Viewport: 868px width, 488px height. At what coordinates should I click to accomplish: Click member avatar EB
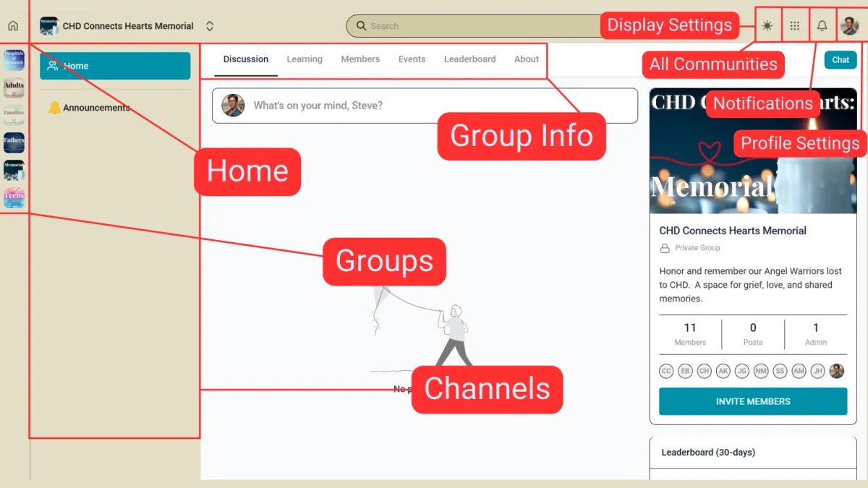[x=686, y=371]
